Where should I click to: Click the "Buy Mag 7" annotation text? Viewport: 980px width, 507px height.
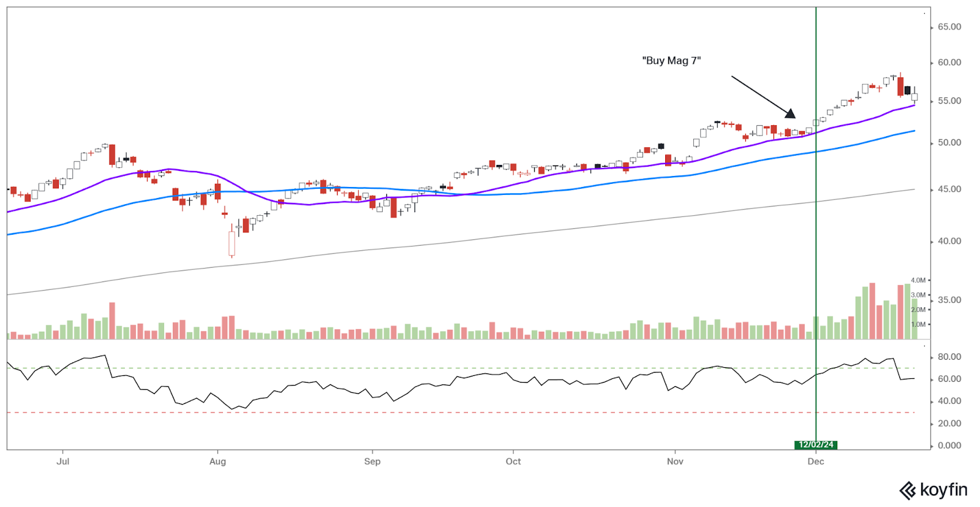point(671,61)
